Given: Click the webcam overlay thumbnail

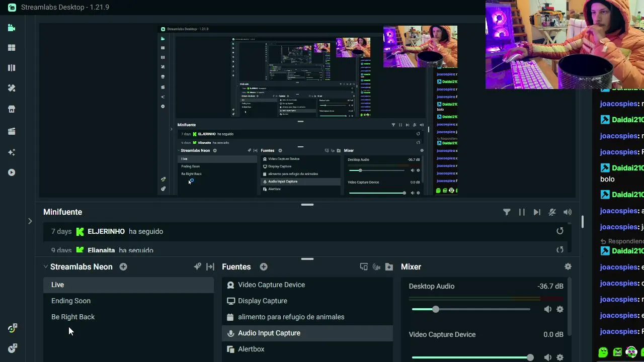Looking at the screenshot, I should pos(565,45).
